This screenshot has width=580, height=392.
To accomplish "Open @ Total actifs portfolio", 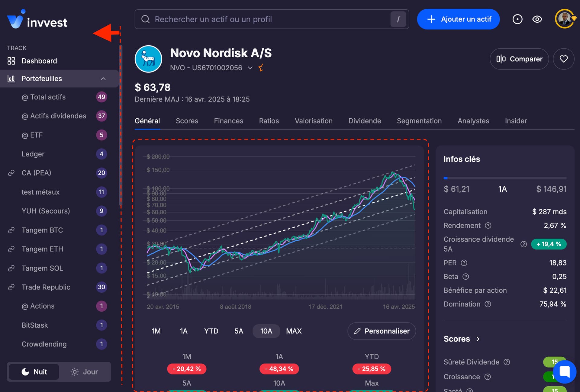I will pos(59,97).
